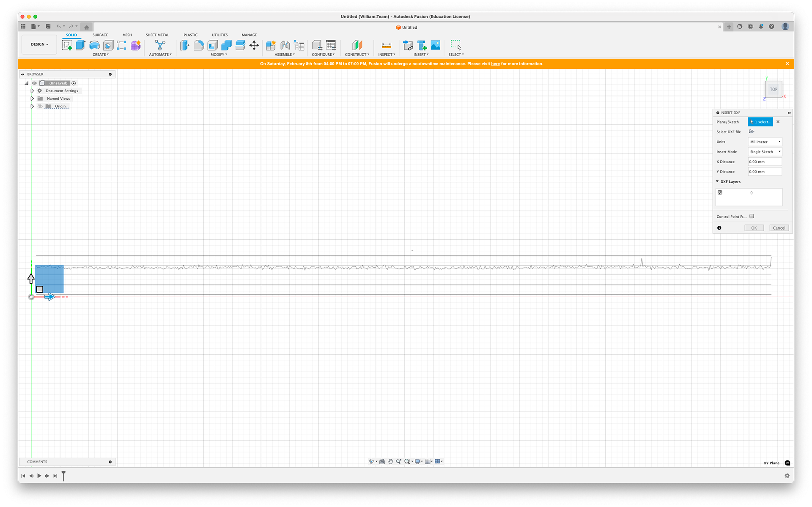Select the Pan hand tool
The width and height of the screenshot is (812, 507).
coord(390,461)
